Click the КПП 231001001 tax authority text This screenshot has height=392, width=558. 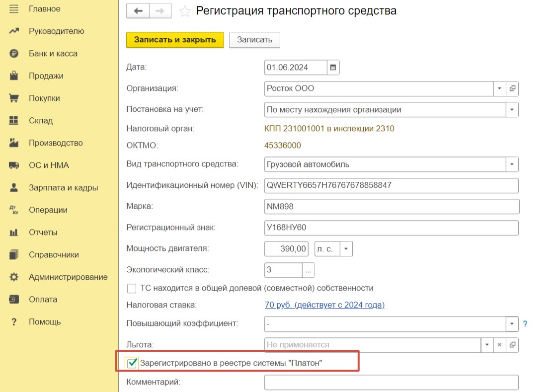pyautogui.click(x=329, y=128)
